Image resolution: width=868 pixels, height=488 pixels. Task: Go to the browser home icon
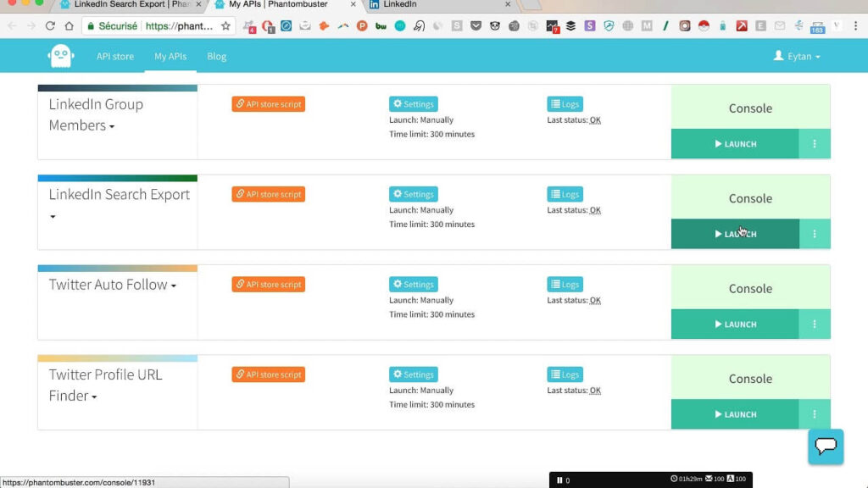[x=70, y=26]
